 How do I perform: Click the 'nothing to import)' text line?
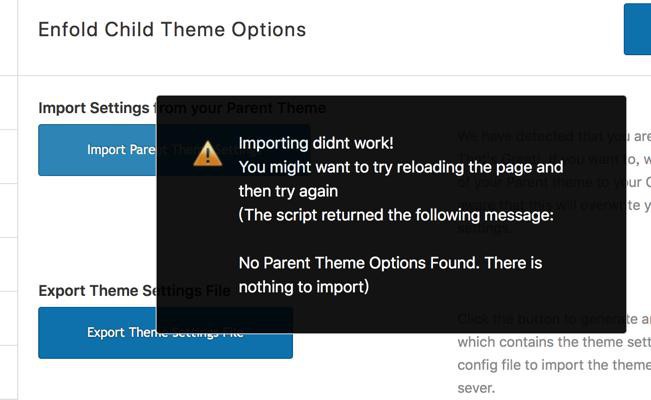coord(304,287)
